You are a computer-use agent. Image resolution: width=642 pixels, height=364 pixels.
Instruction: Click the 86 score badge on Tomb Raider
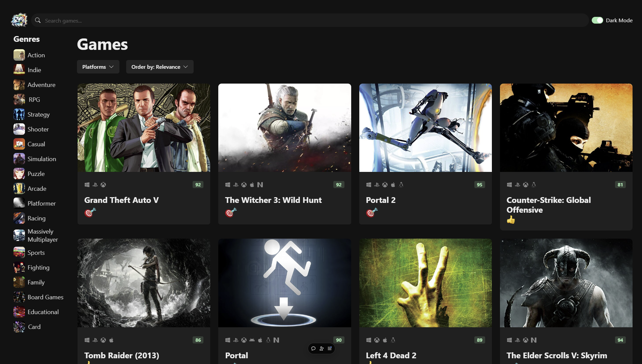tap(198, 340)
